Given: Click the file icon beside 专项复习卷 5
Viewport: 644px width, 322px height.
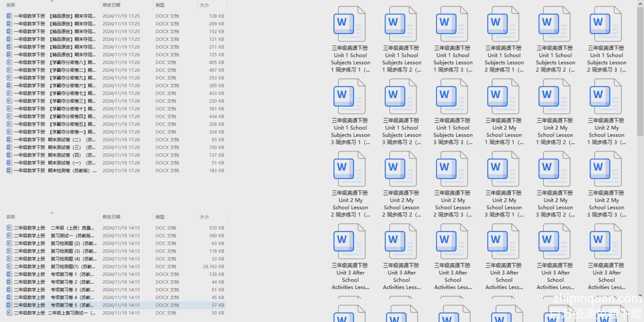Looking at the screenshot, I should (9, 305).
